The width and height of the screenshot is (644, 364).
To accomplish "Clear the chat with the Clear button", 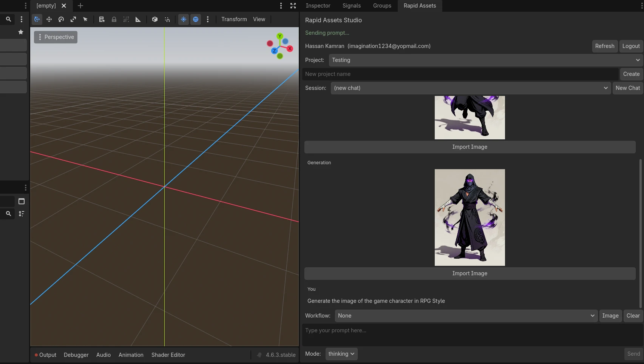I will (x=633, y=316).
